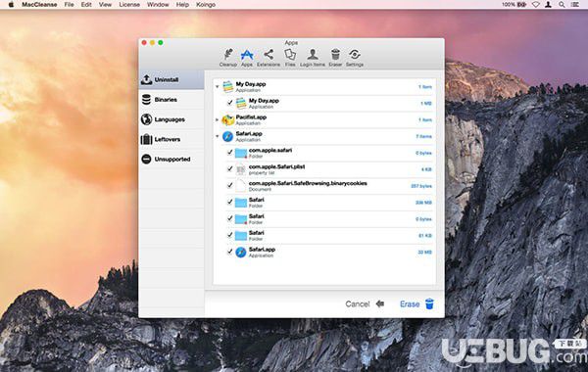Switch to the Files toolbar section

coord(290,58)
